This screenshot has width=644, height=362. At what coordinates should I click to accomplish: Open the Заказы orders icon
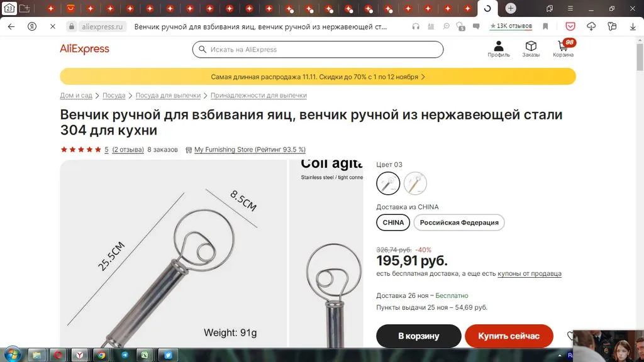(x=531, y=48)
